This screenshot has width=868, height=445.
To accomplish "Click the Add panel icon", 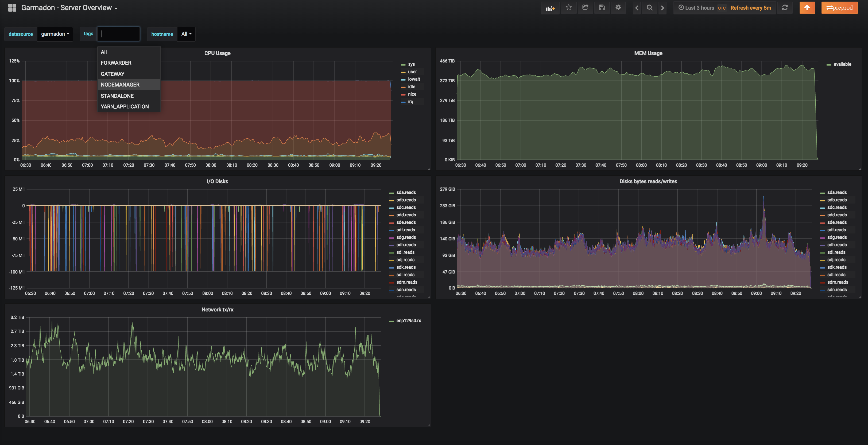I will tap(550, 8).
